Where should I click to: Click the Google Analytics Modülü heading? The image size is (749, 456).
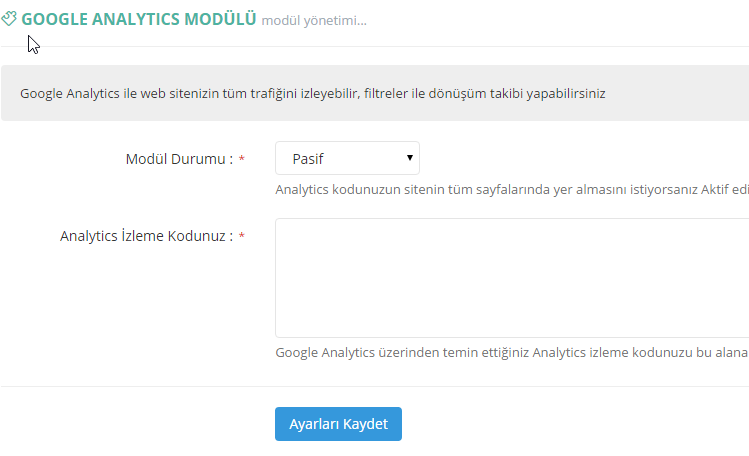[x=139, y=19]
